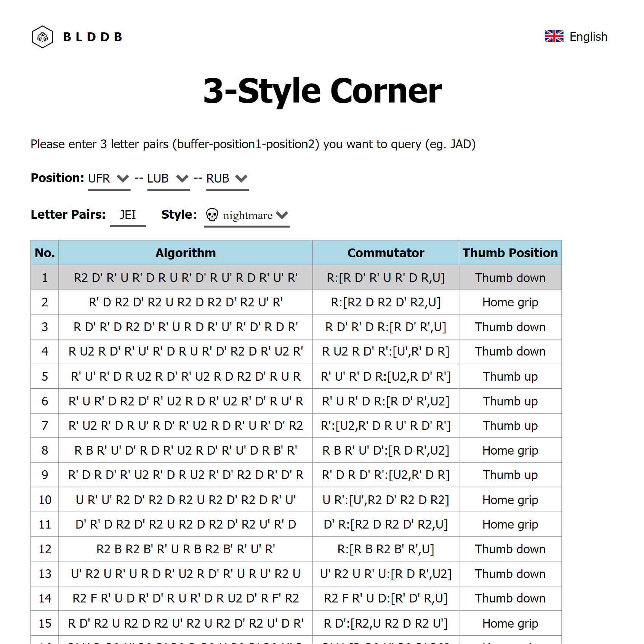Select the algorithm in row 8
The height and width of the screenshot is (644, 644).
[x=186, y=450]
